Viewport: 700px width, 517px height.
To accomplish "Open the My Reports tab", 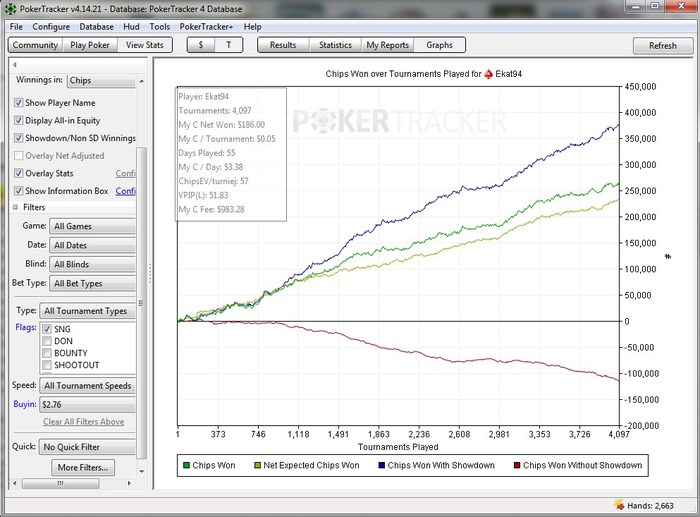I will 388,45.
